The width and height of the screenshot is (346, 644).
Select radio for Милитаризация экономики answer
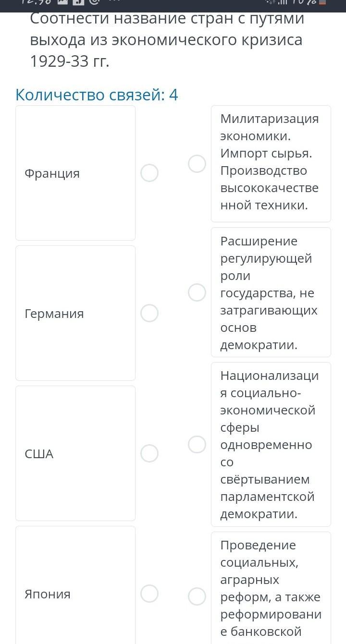click(197, 164)
